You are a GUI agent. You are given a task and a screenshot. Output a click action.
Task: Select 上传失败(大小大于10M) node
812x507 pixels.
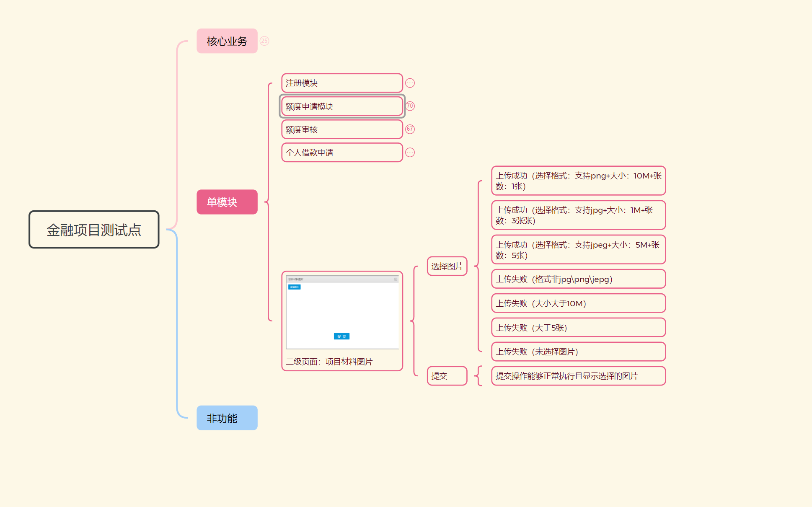(578, 303)
